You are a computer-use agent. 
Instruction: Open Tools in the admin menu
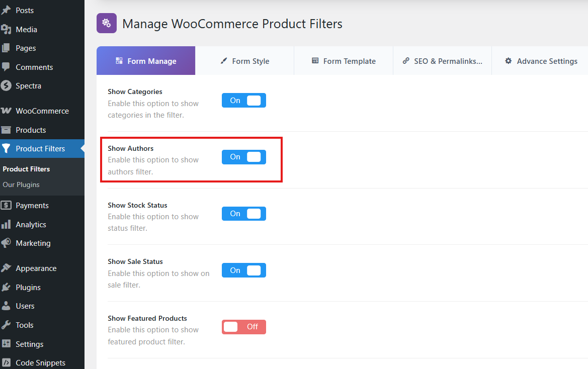(42, 325)
